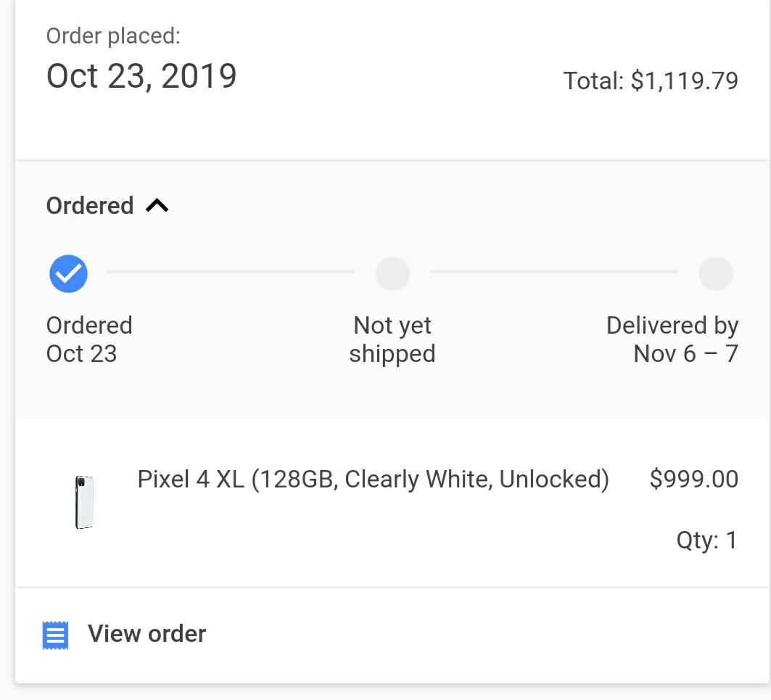This screenshot has height=700, width=771.
Task: Click the Delivered by Nov 6 – 7 text
Action: (672, 339)
